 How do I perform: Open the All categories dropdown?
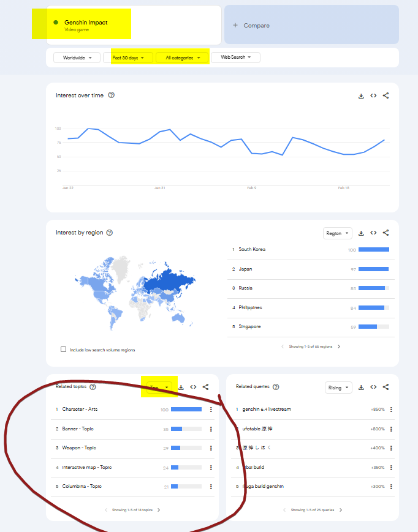pos(183,58)
